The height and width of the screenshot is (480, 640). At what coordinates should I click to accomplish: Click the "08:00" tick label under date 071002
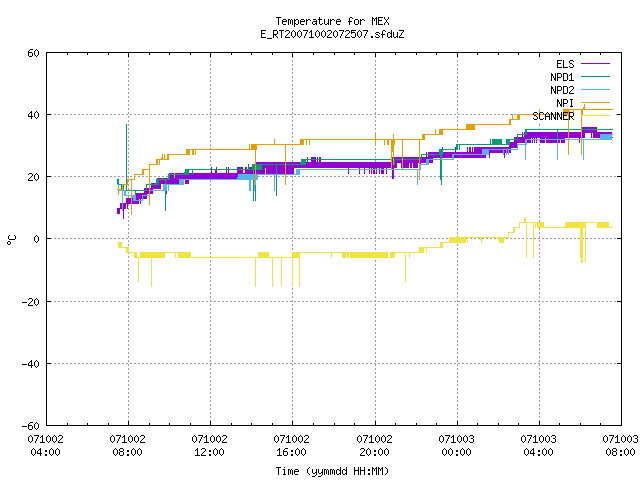tap(127, 452)
